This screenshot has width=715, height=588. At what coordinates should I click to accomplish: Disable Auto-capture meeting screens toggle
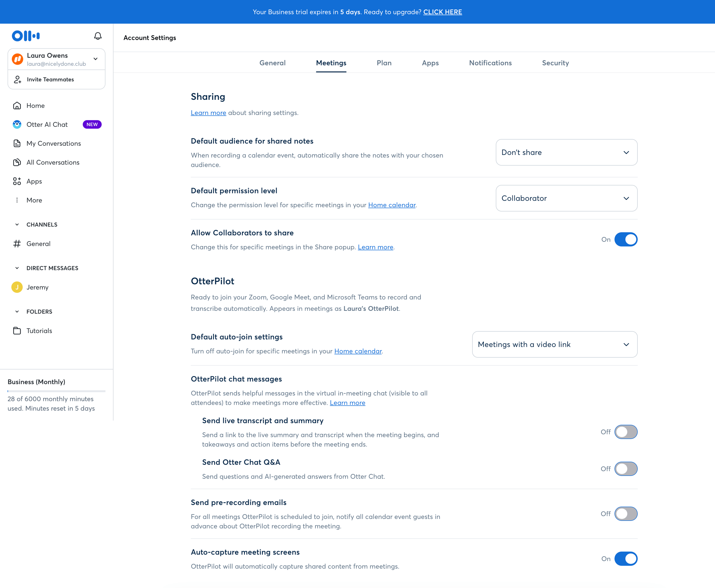click(x=626, y=559)
